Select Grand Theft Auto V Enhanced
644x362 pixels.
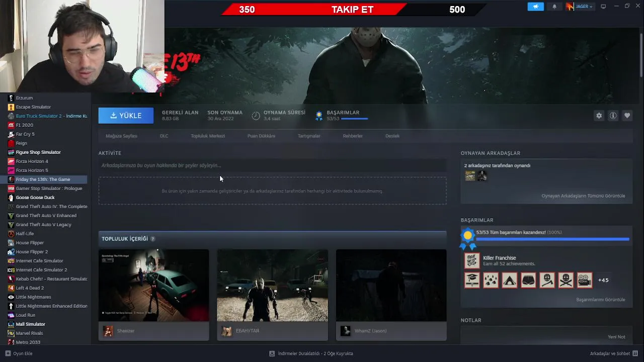[x=47, y=216]
